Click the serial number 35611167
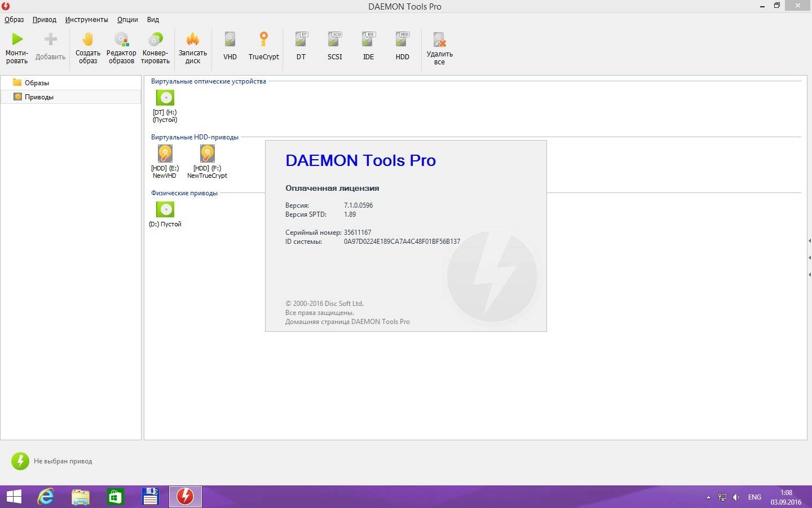This screenshot has width=812, height=508. point(358,233)
